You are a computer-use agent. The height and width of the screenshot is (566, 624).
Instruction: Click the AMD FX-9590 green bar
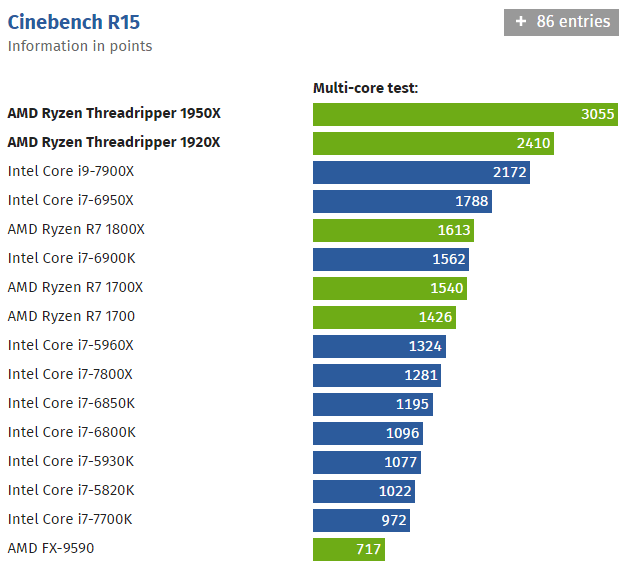(x=348, y=549)
